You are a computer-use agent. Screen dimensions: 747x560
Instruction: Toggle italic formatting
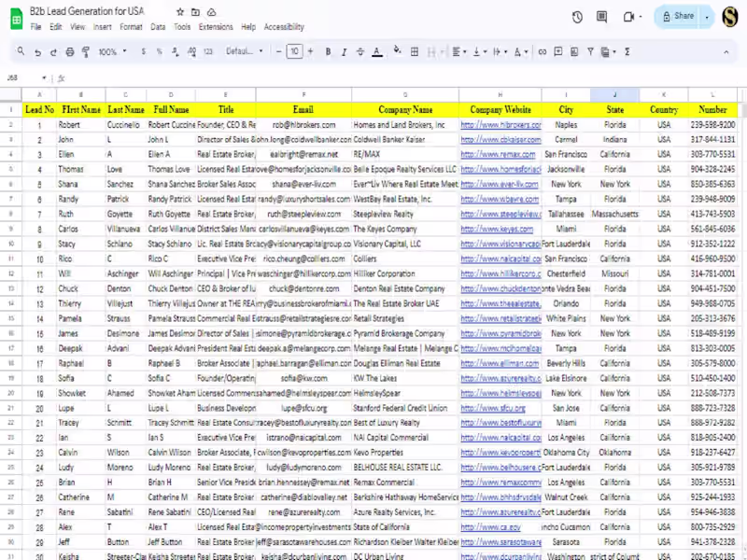[344, 51]
